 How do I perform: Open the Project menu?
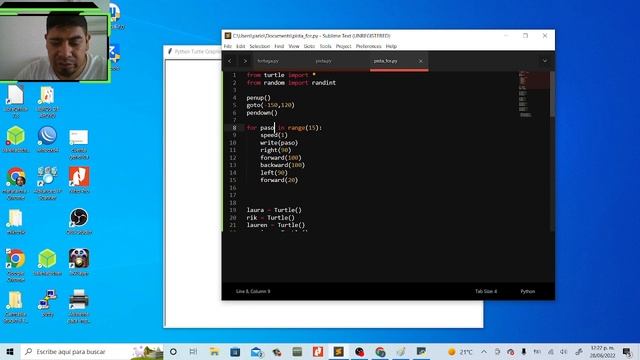tap(343, 46)
